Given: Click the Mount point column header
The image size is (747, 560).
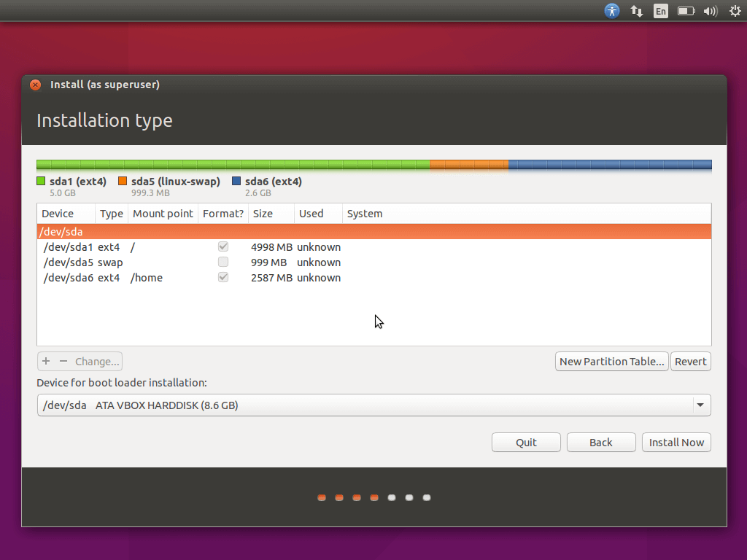Looking at the screenshot, I should (x=163, y=214).
